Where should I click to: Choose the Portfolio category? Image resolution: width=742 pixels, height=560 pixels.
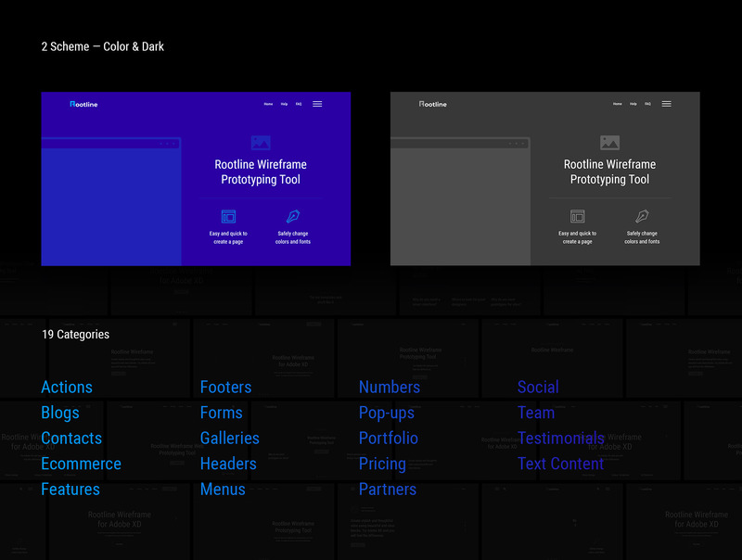[x=389, y=439]
